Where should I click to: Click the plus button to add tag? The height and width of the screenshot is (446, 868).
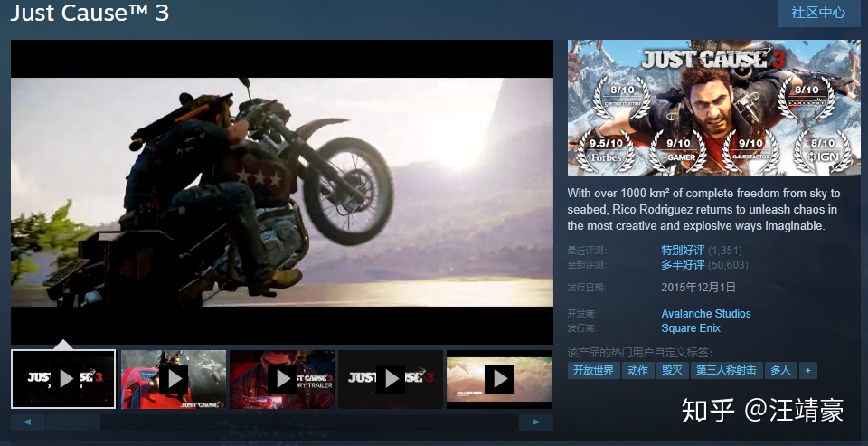808,370
